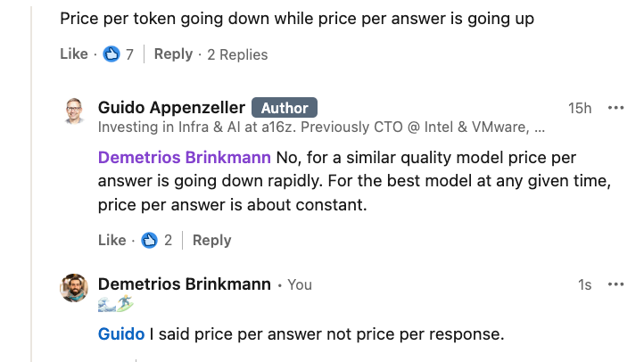644x362 pixels.
Task: Open the Demetrios Brinkmann commenter name link
Action: [x=184, y=284]
